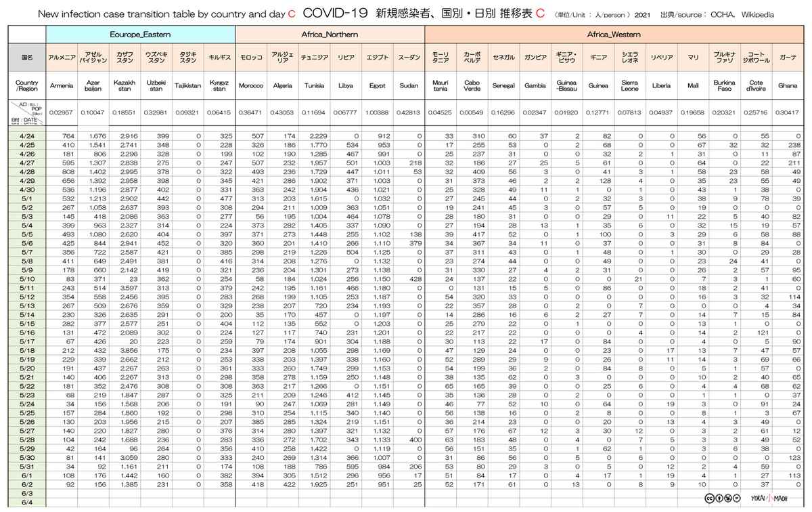Click the ガーナ Japanese column header
The image size is (812, 512).
788,58
